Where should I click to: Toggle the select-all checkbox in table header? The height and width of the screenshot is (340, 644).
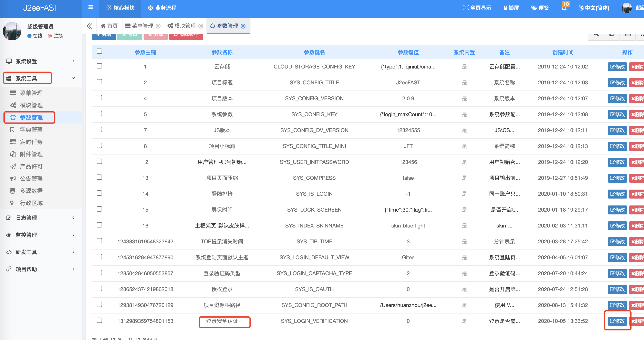(x=99, y=51)
